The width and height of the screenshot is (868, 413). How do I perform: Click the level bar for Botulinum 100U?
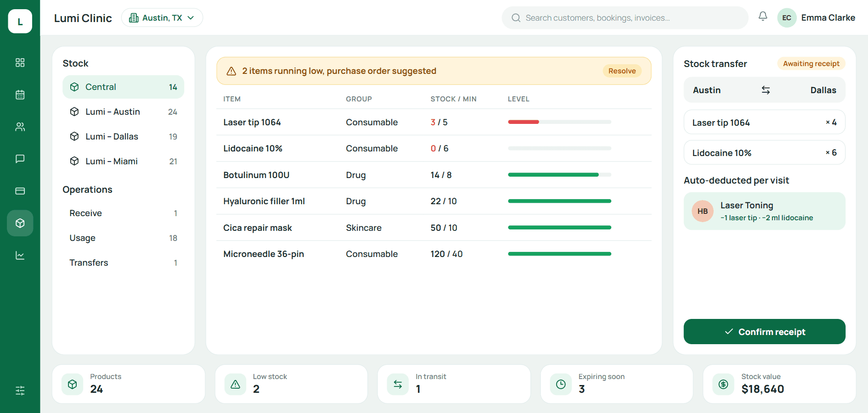[x=559, y=175]
